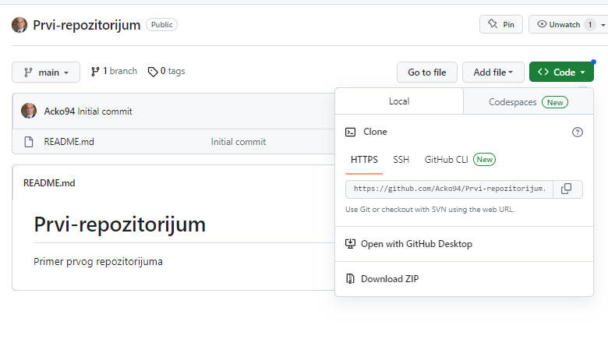Click the terminal icon next to Clone
608x364 pixels.
350,133
